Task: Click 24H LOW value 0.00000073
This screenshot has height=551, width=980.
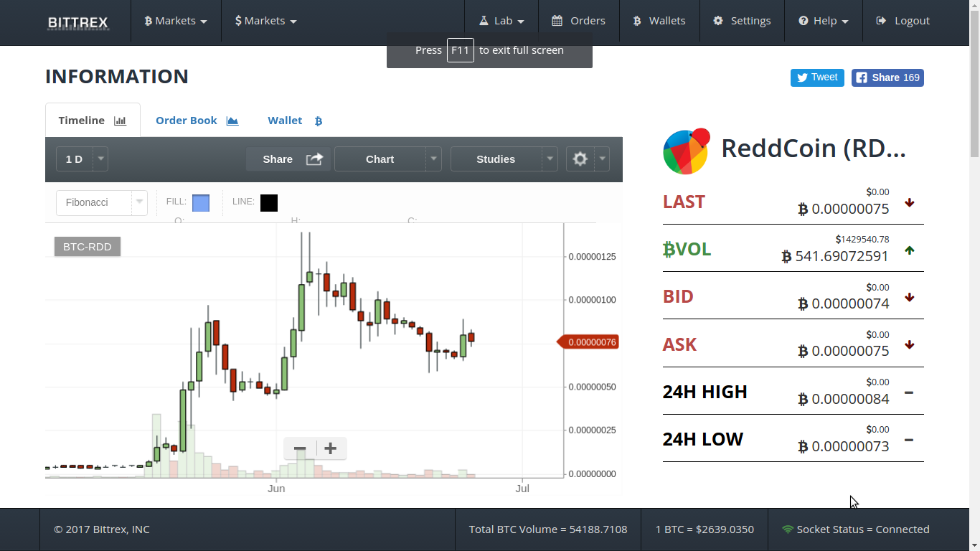Action: [x=844, y=446]
